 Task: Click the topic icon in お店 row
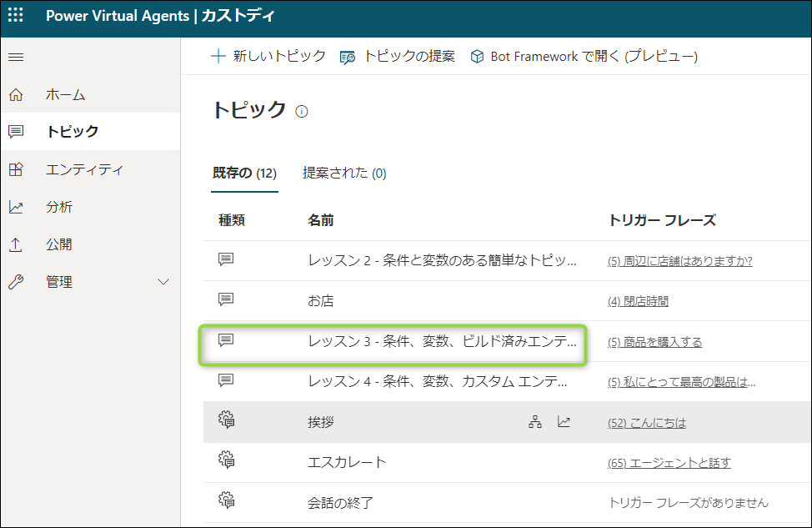(x=226, y=299)
